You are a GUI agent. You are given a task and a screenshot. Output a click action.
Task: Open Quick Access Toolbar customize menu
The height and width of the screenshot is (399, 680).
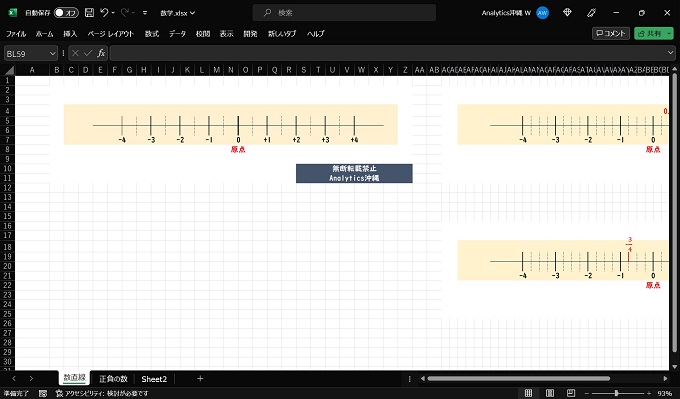[145, 13]
